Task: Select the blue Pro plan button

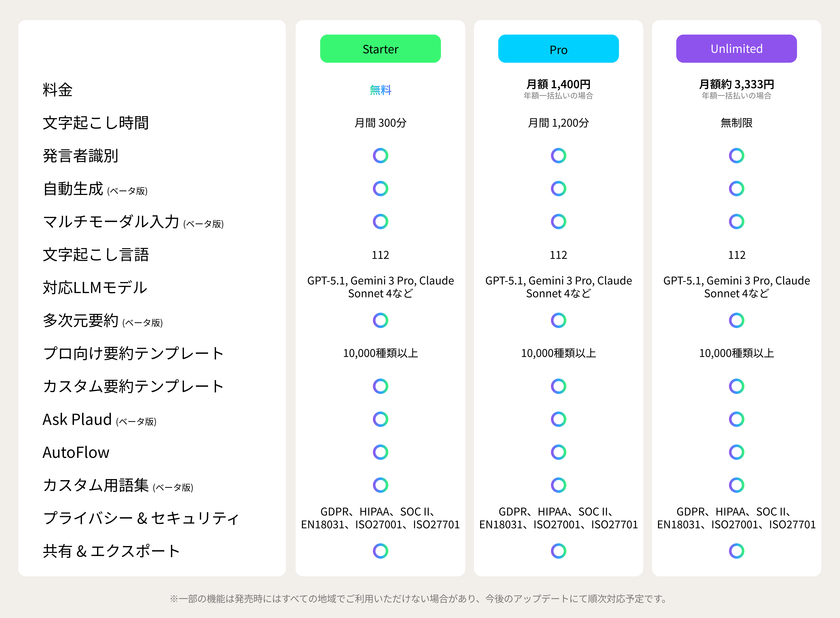Action: point(558,49)
